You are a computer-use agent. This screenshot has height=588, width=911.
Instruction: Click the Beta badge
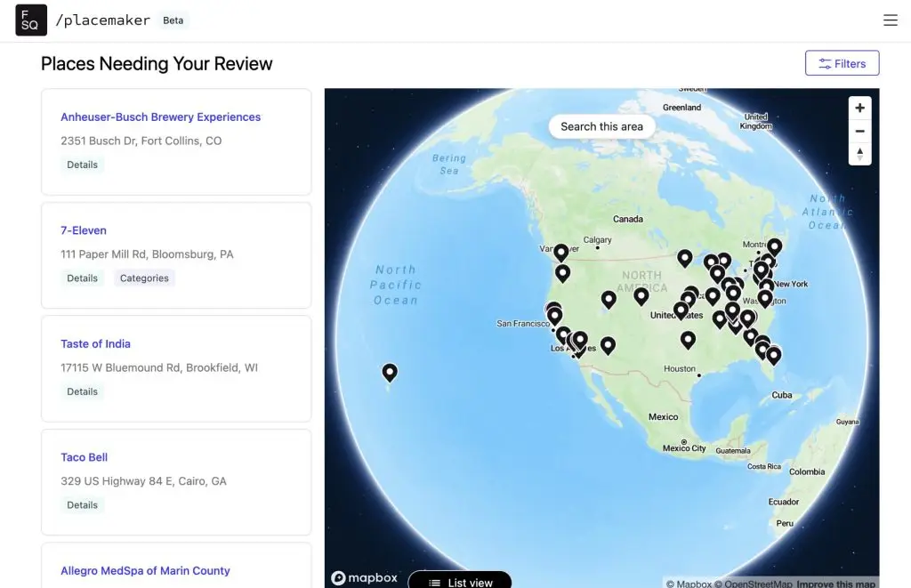pos(173,20)
